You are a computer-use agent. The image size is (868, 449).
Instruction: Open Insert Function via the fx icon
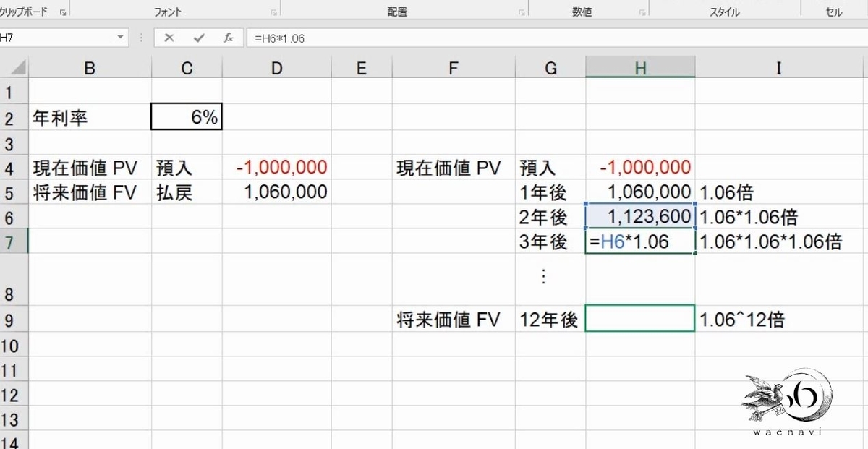coord(228,38)
